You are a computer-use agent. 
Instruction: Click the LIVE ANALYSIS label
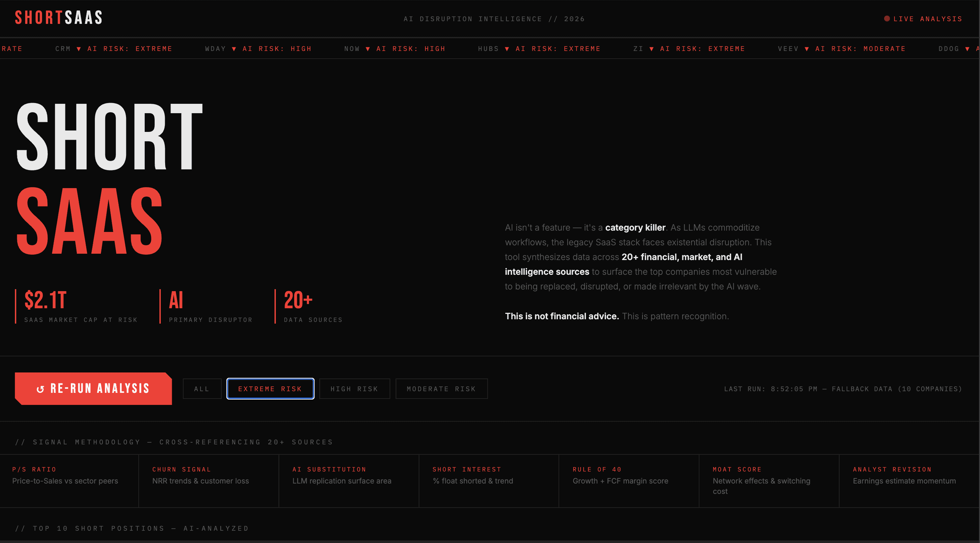point(927,19)
